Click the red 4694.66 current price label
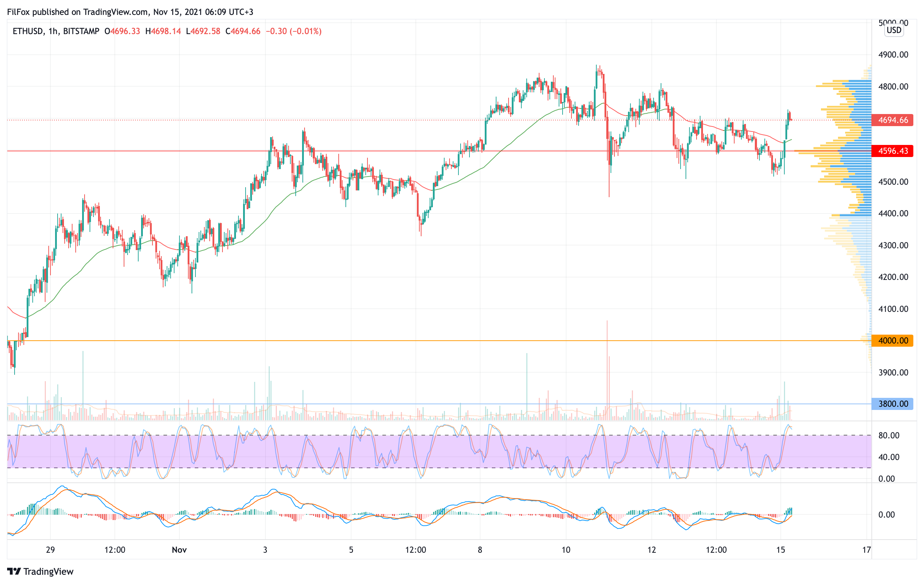 tap(892, 120)
